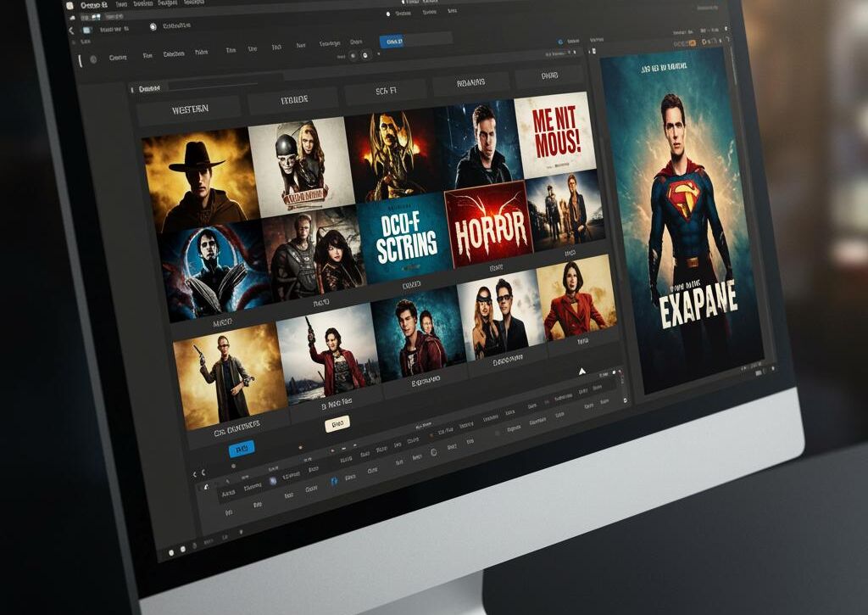Viewport: 868px width, 615px height.
Task: Select the SCI FI genre tab
Action: (x=386, y=91)
